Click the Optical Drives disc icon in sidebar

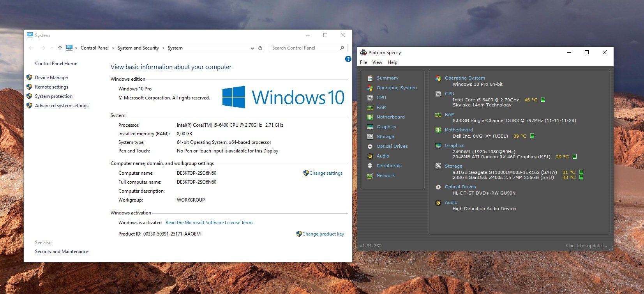(x=370, y=146)
